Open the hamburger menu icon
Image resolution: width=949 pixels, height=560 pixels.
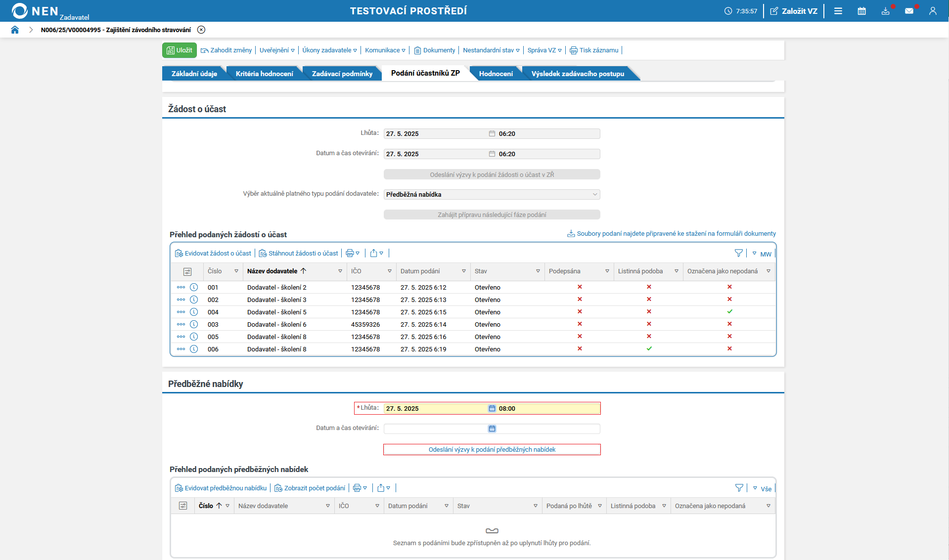coord(838,11)
